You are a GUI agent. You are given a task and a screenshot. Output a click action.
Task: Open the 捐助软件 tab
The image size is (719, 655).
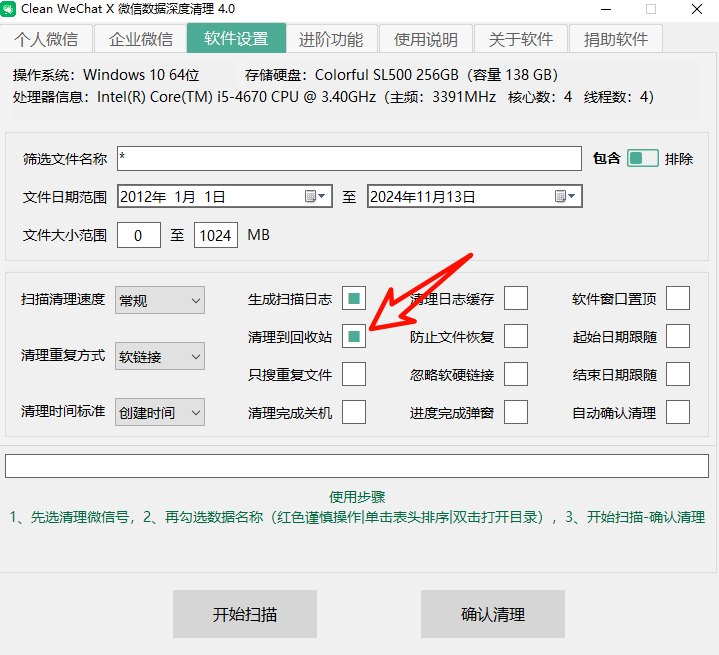(x=616, y=39)
